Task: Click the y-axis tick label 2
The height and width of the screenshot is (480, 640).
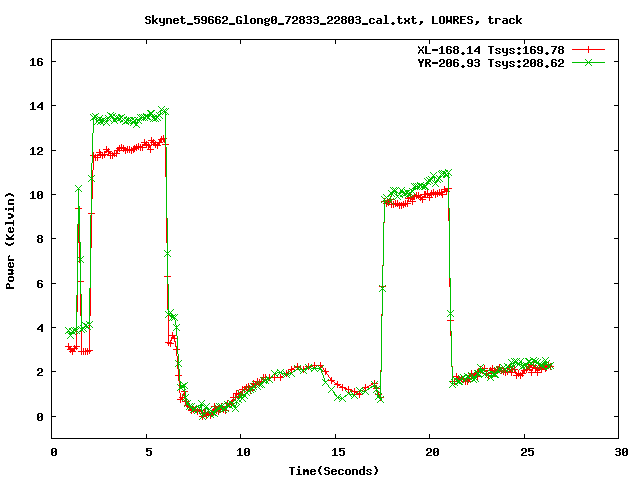Action: (x=40, y=372)
